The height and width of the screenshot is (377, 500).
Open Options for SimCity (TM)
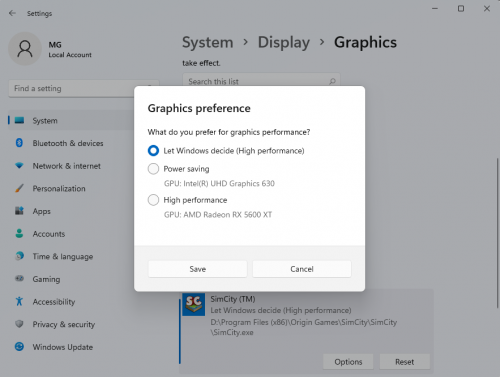coord(348,362)
